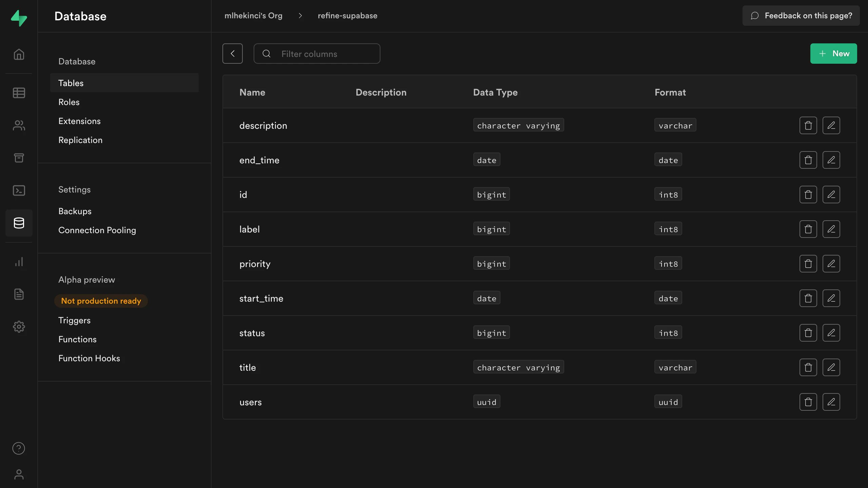Edit the end_time column
The width and height of the screenshot is (868, 488).
(831, 160)
